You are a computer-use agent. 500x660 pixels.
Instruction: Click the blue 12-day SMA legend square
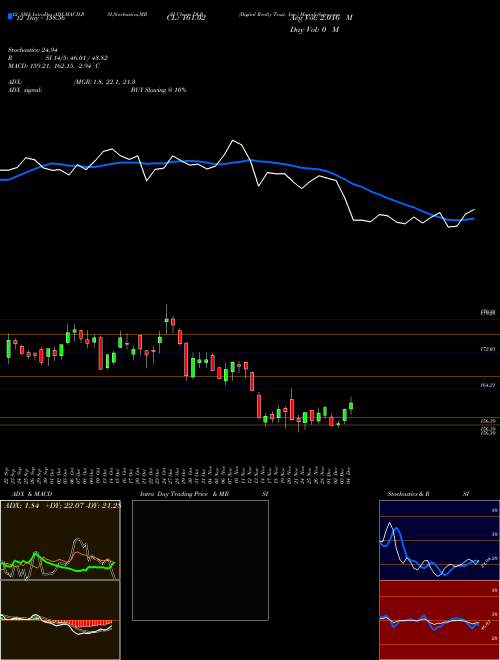(x=10, y=17)
